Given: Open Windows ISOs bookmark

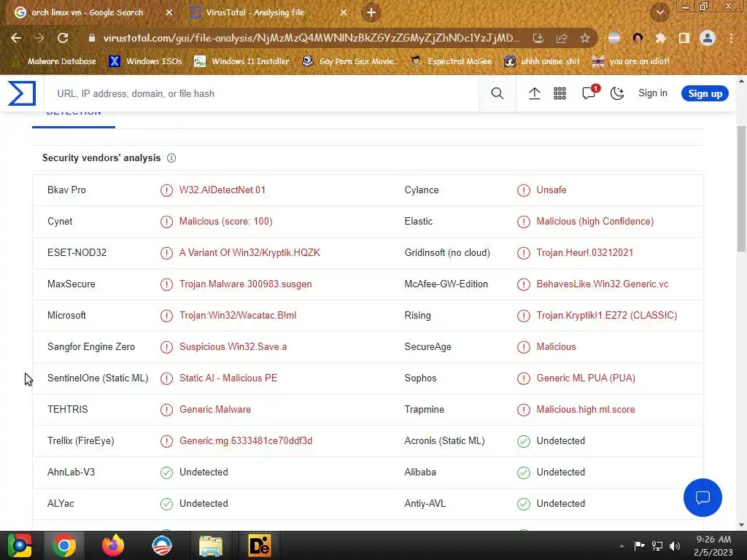Looking at the screenshot, I should (145, 61).
